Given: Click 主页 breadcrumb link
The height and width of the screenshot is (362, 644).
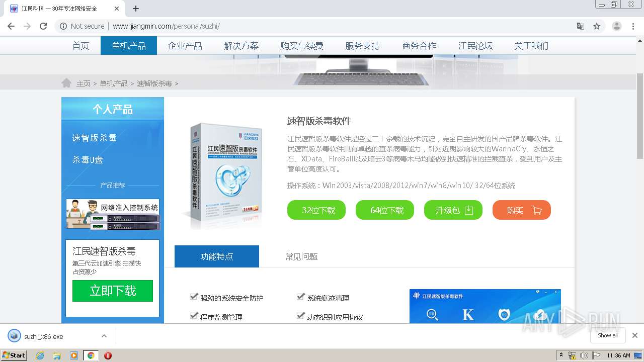Looking at the screenshot, I should pos(84,83).
